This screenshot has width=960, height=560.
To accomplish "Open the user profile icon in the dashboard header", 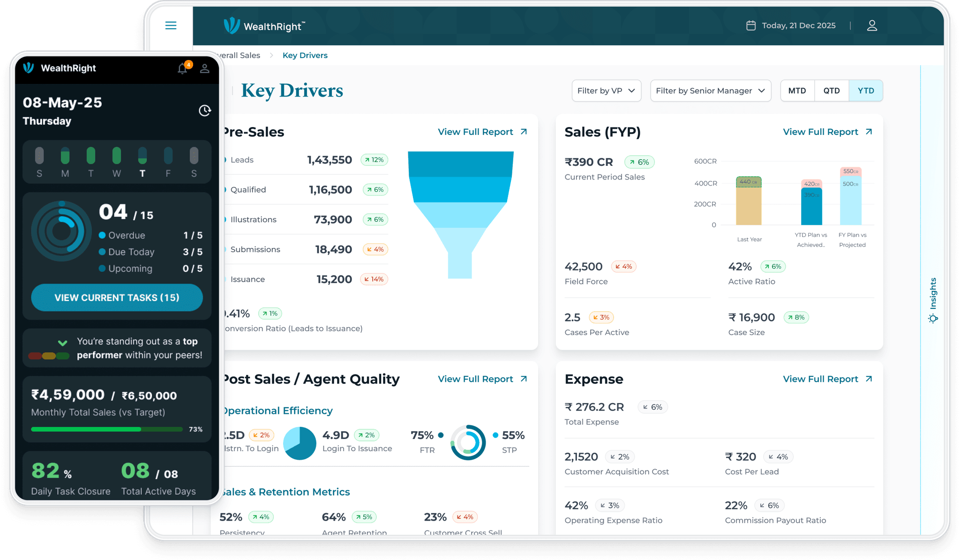I will click(872, 25).
